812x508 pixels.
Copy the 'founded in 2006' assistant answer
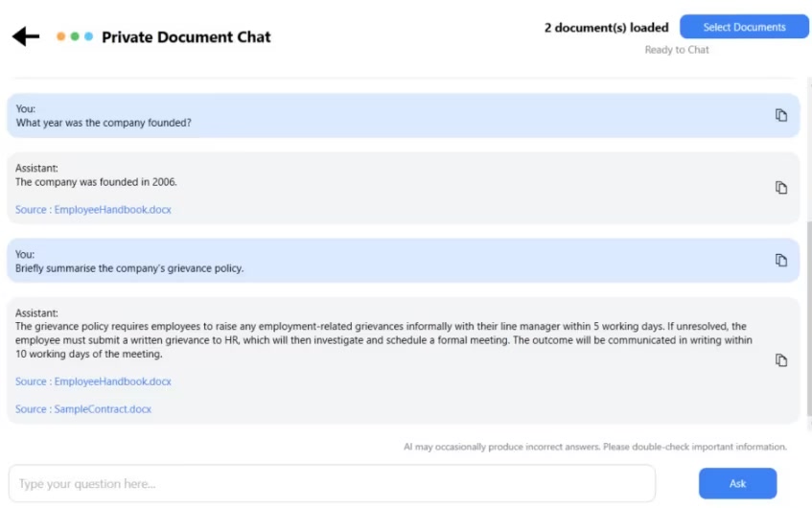[x=780, y=188]
